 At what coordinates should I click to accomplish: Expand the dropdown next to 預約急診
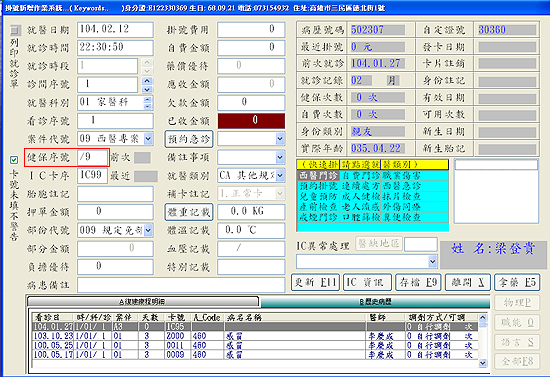coord(280,139)
